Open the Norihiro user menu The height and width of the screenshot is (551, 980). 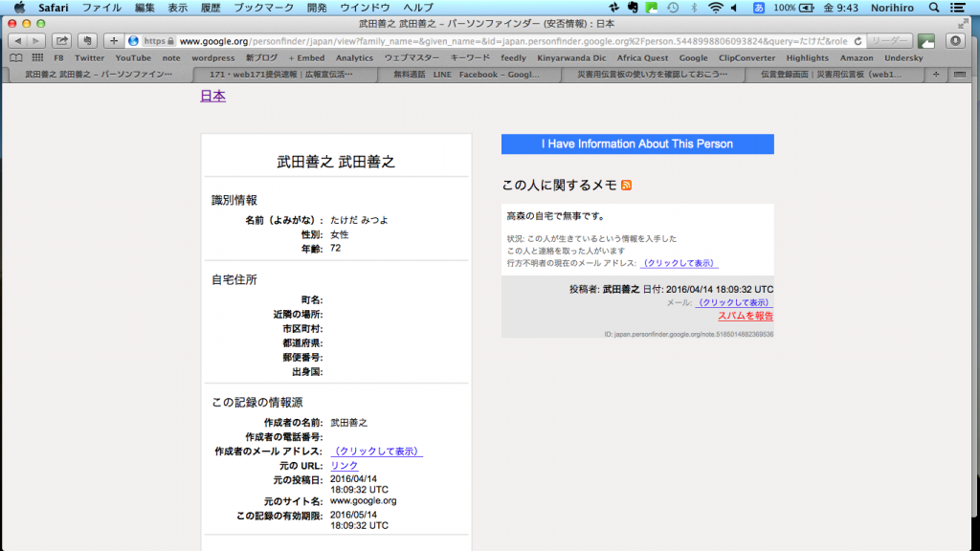pos(892,8)
